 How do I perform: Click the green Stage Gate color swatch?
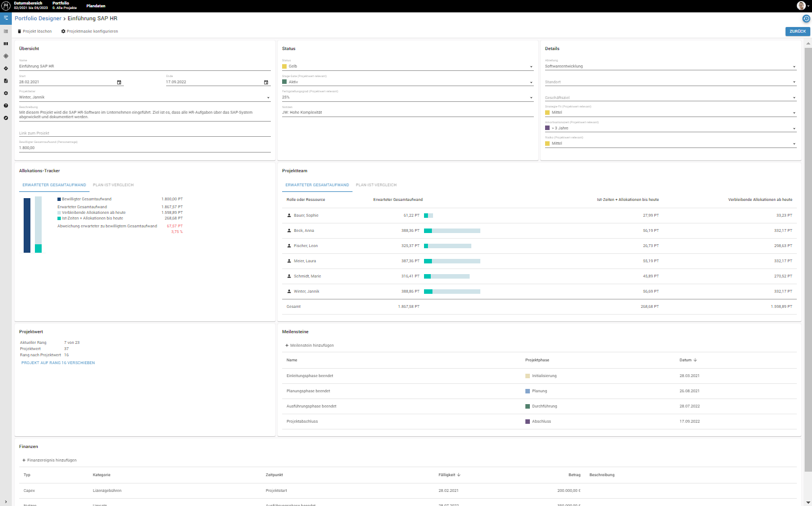pos(284,82)
